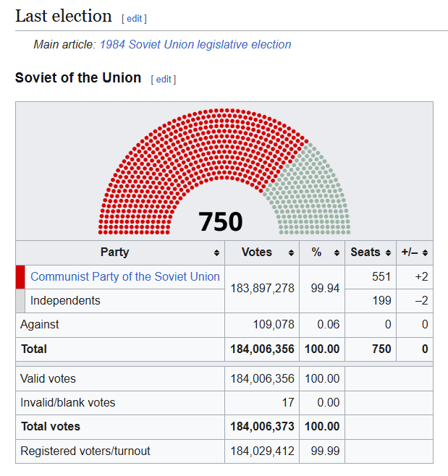Select the Total votes row label
448x476 pixels.
pyautogui.click(x=51, y=427)
